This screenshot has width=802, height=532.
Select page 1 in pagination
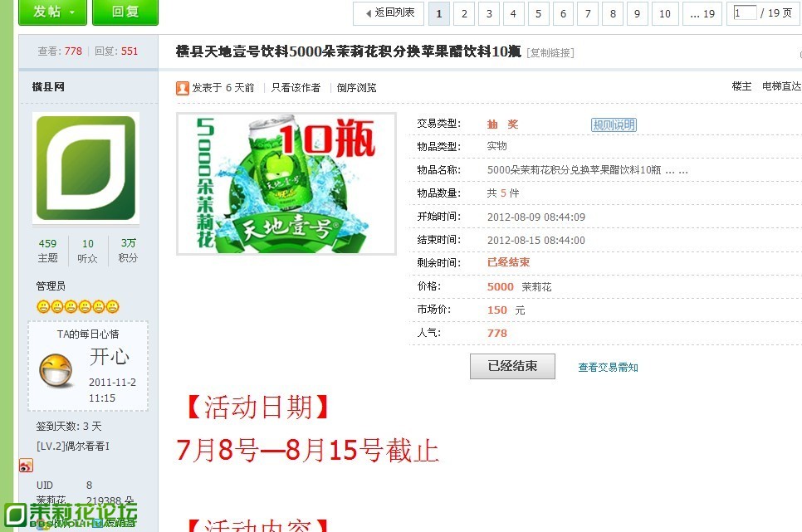[x=439, y=14]
